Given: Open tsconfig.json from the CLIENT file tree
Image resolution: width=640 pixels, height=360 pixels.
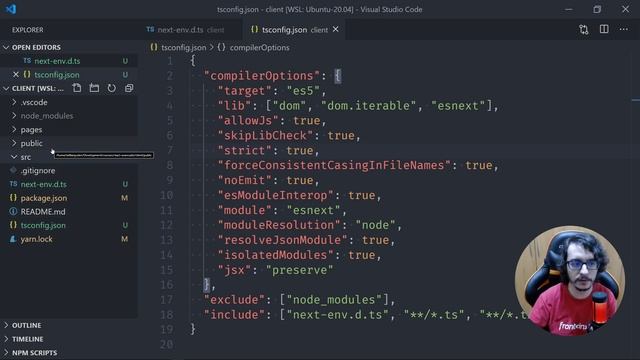Looking at the screenshot, I should click(43, 225).
